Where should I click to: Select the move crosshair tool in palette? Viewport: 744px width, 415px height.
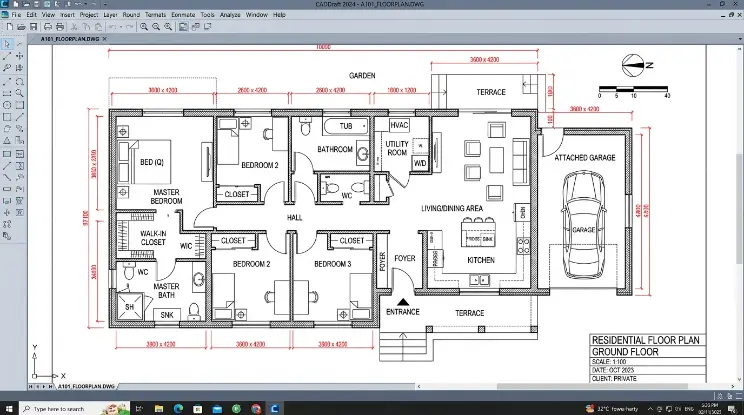[x=19, y=56]
